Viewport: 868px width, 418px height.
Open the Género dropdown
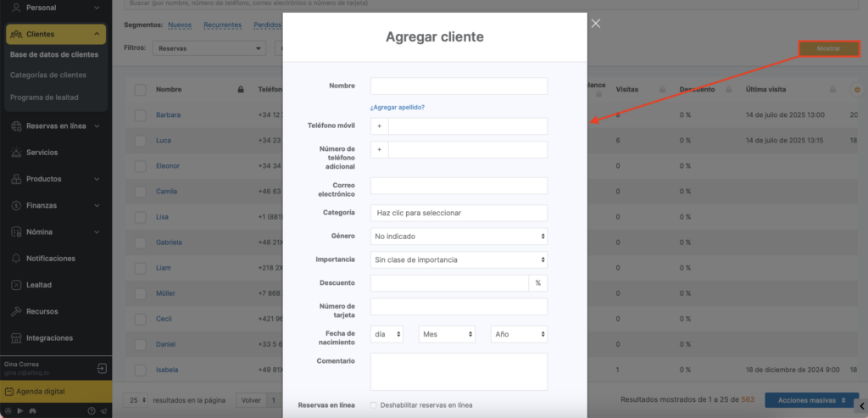point(459,237)
